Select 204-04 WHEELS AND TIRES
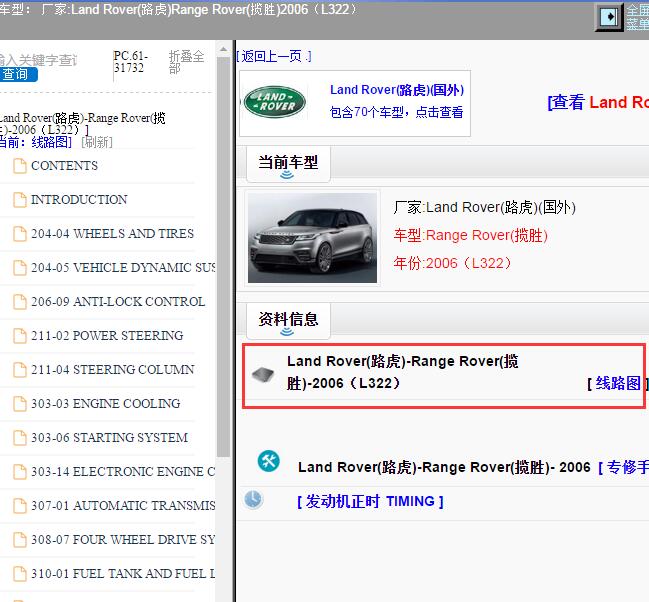This screenshot has height=602, width=649. (113, 234)
